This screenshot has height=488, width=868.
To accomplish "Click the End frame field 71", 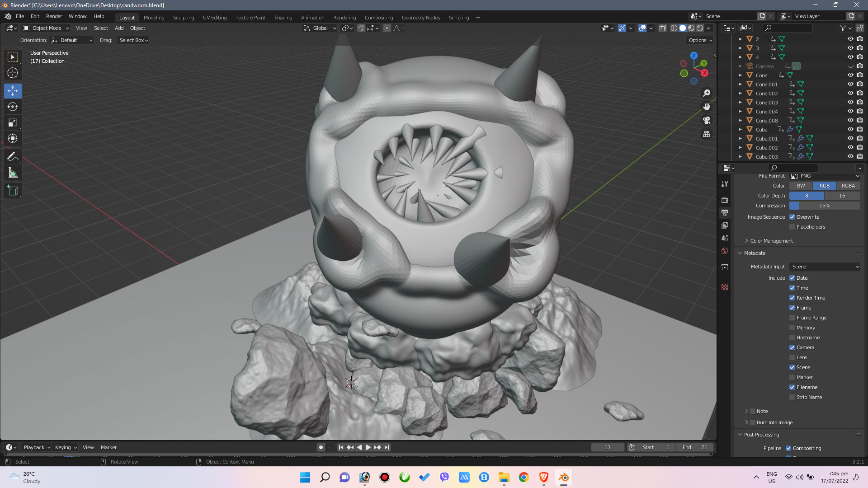I will [695, 447].
